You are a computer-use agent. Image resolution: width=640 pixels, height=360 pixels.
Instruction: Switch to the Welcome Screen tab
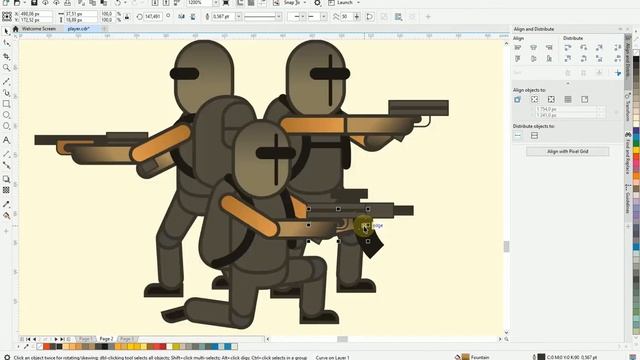click(x=38, y=29)
